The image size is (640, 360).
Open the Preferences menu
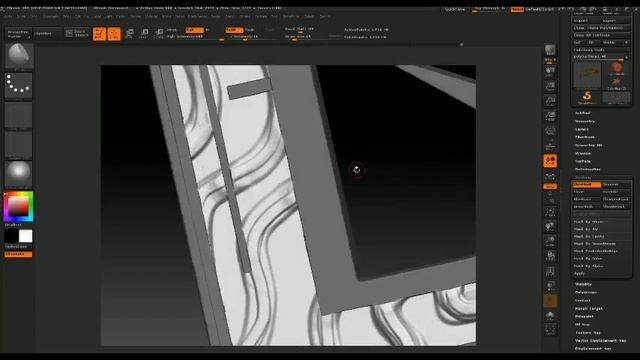point(197,16)
